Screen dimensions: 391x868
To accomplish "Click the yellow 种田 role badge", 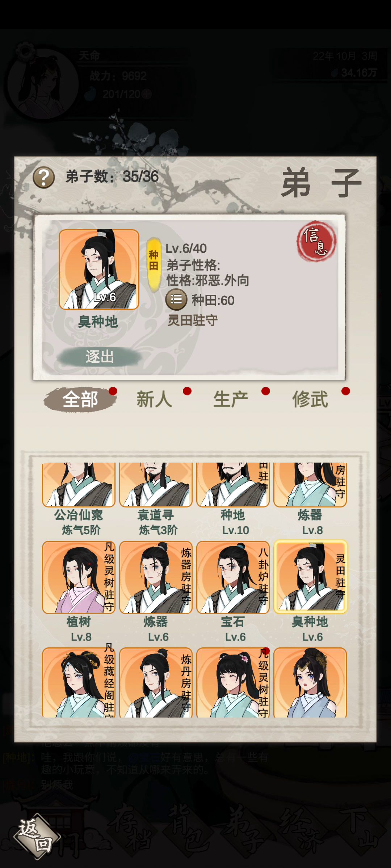I will [154, 265].
